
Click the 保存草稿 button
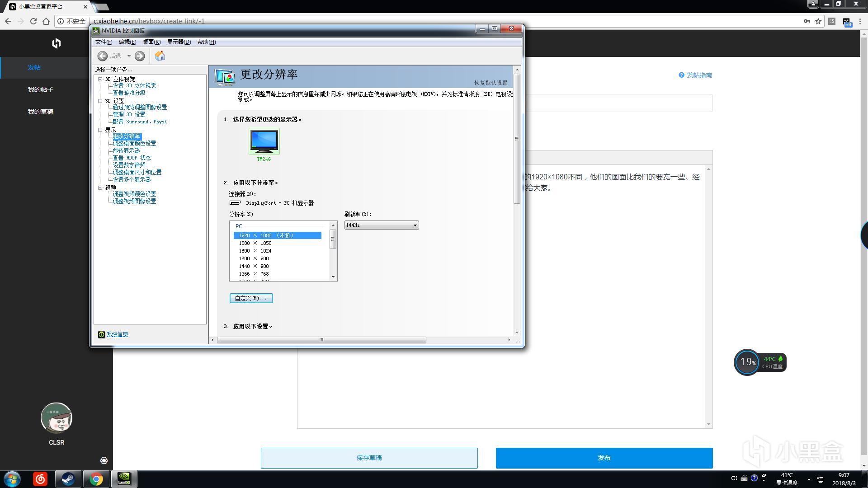[369, 458]
